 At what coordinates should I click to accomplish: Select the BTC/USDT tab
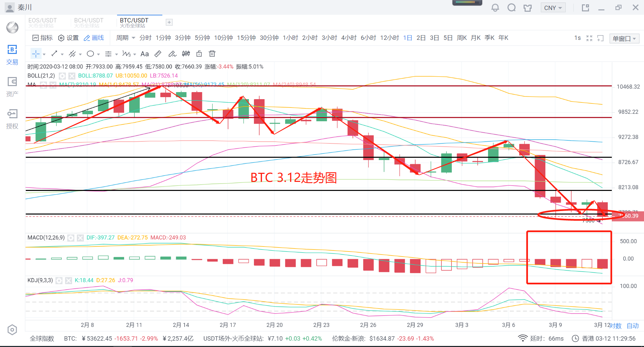tap(134, 22)
